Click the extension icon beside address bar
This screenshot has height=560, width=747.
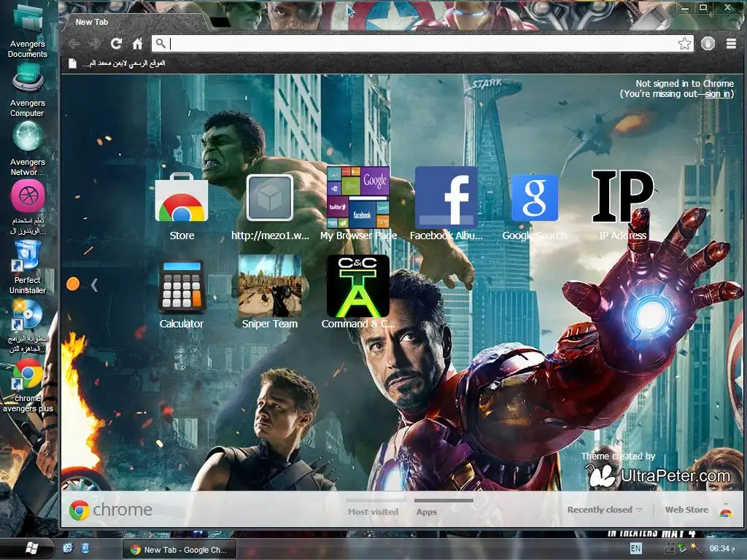point(708,44)
